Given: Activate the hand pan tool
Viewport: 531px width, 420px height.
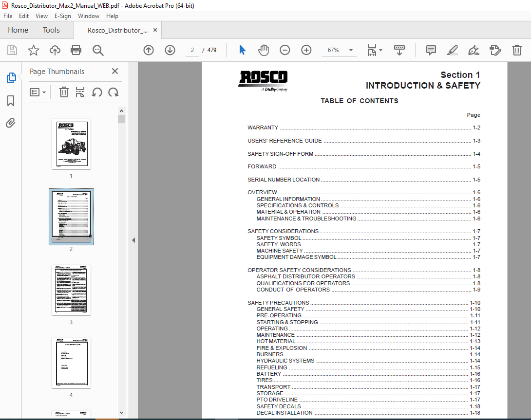Looking at the screenshot, I should [264, 50].
